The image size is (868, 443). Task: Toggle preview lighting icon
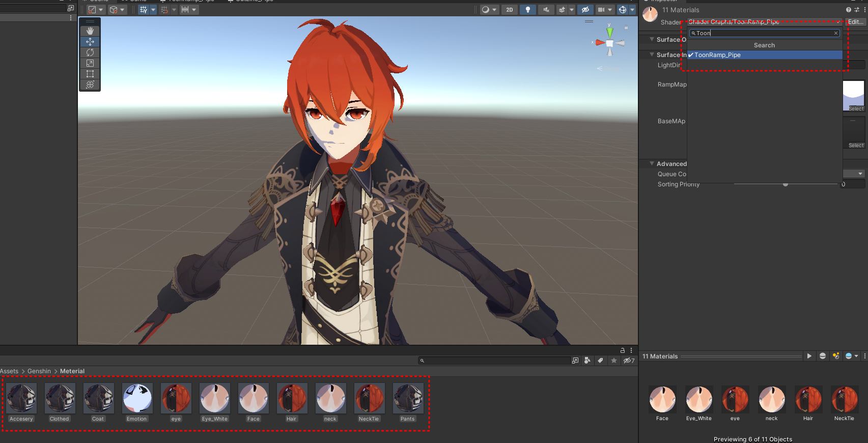tap(836, 356)
